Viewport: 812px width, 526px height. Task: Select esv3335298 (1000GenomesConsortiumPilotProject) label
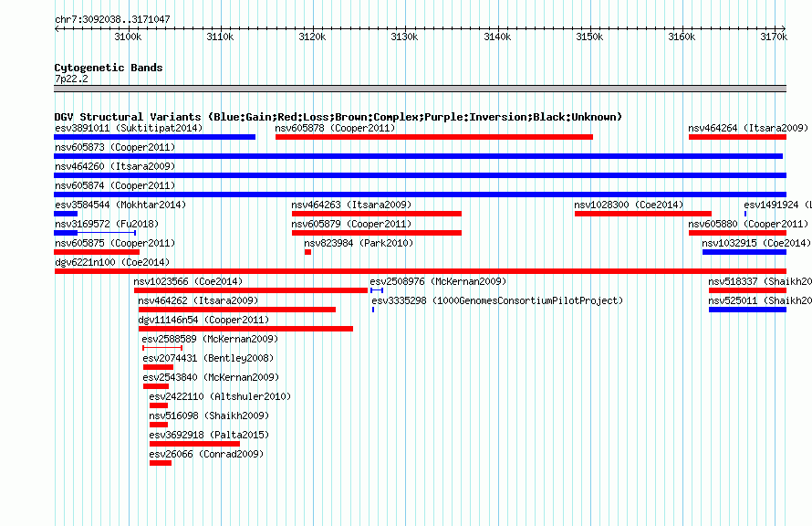(497, 300)
